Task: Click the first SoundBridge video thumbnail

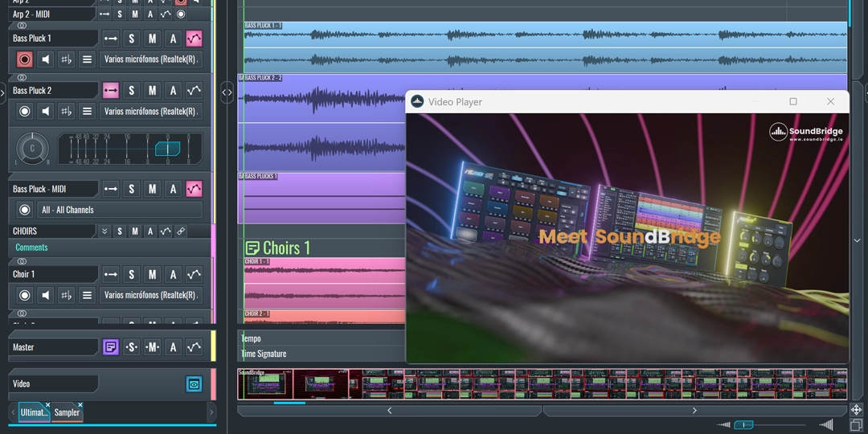Action: (x=265, y=383)
